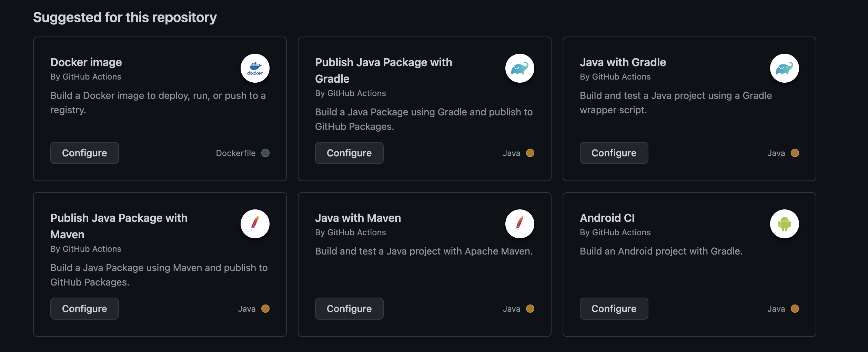
Task: Click the Dockerfile language color dot
Action: coord(265,153)
